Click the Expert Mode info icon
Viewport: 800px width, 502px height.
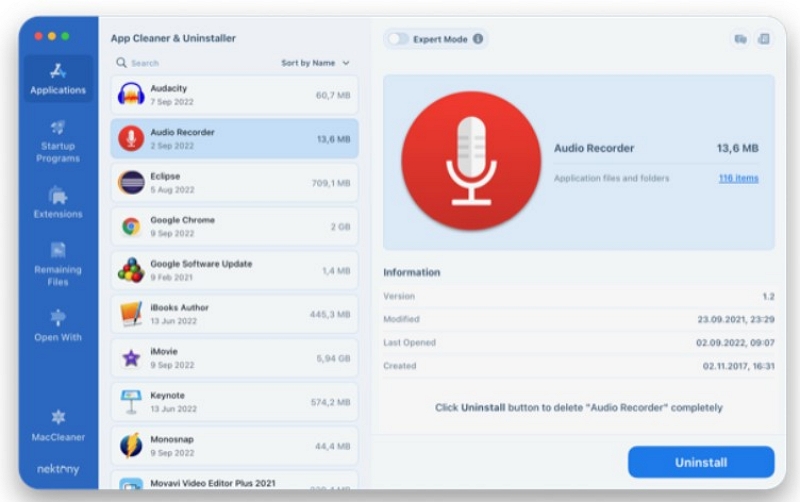(x=478, y=39)
